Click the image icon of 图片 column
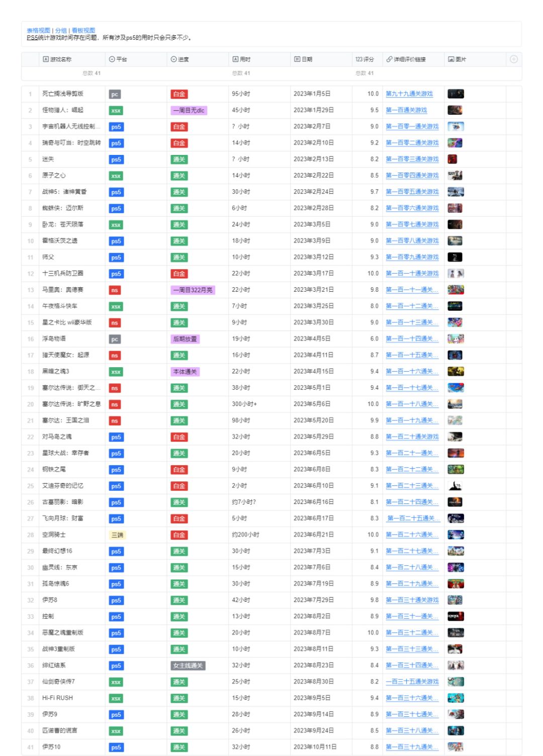Screen dimensions: 543x756 pos(451,59)
